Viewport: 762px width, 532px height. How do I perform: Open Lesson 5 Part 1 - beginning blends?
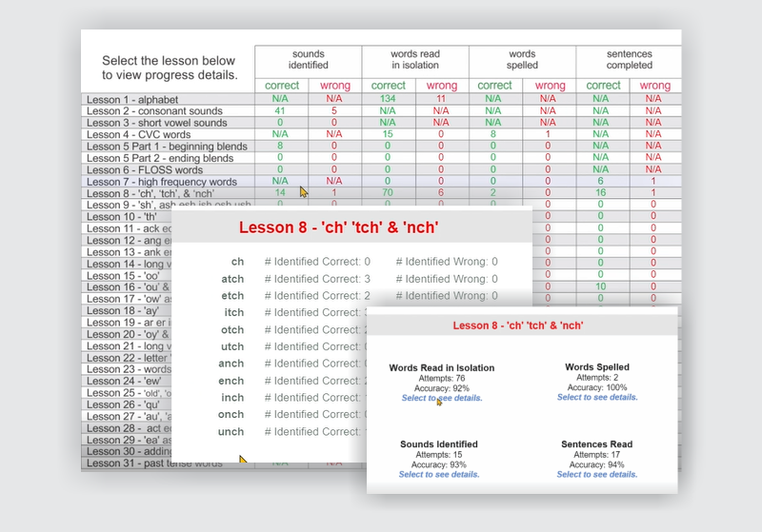tap(167, 147)
